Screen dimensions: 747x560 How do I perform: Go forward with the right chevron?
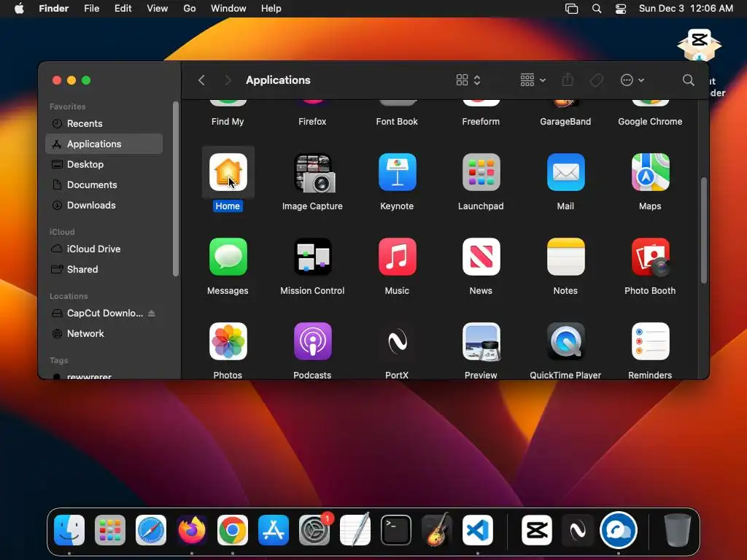228,80
